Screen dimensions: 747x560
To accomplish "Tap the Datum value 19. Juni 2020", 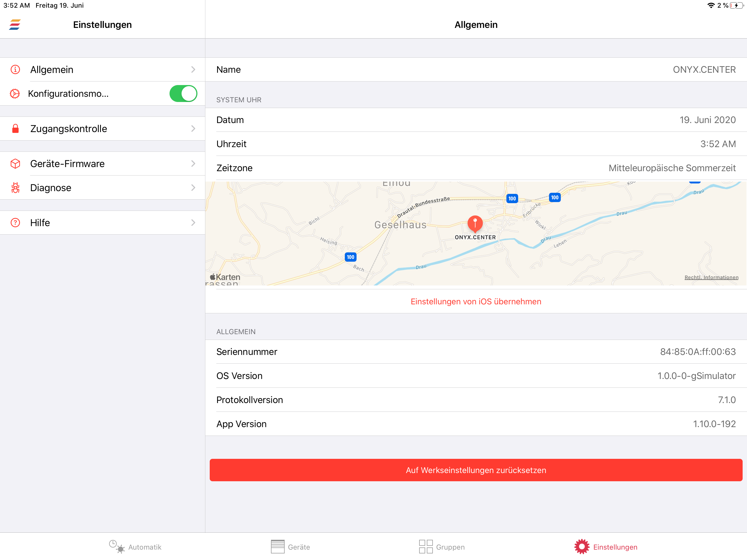I will pos(707,120).
